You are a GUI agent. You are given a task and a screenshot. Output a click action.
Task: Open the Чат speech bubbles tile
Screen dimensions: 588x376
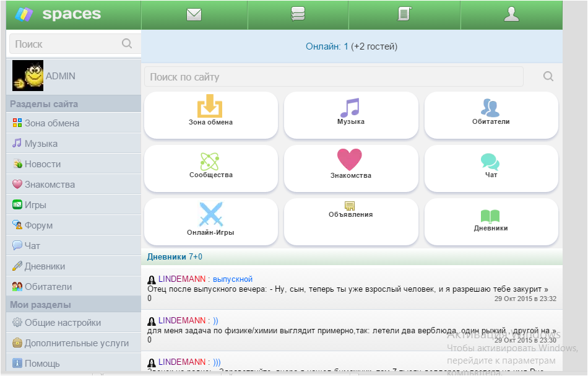pos(491,167)
